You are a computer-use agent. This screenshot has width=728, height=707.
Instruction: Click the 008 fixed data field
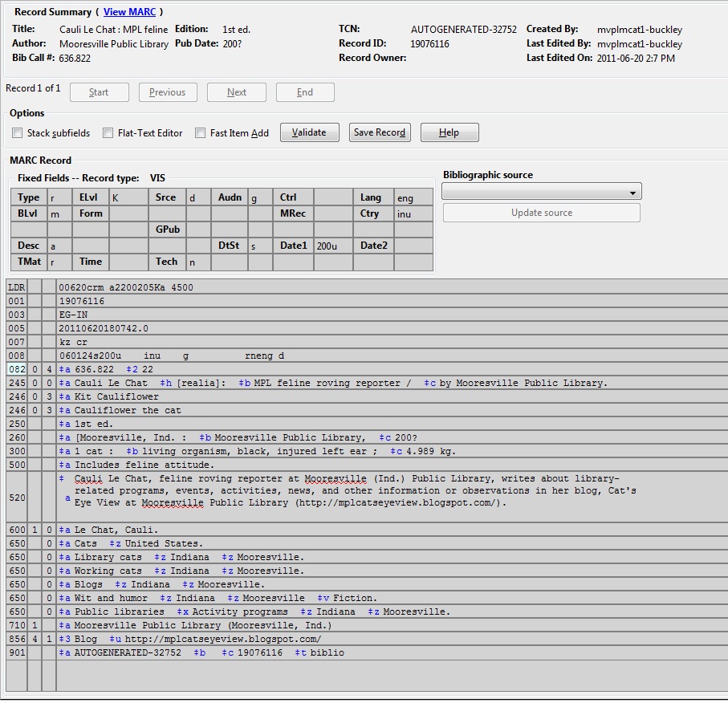tap(392, 356)
